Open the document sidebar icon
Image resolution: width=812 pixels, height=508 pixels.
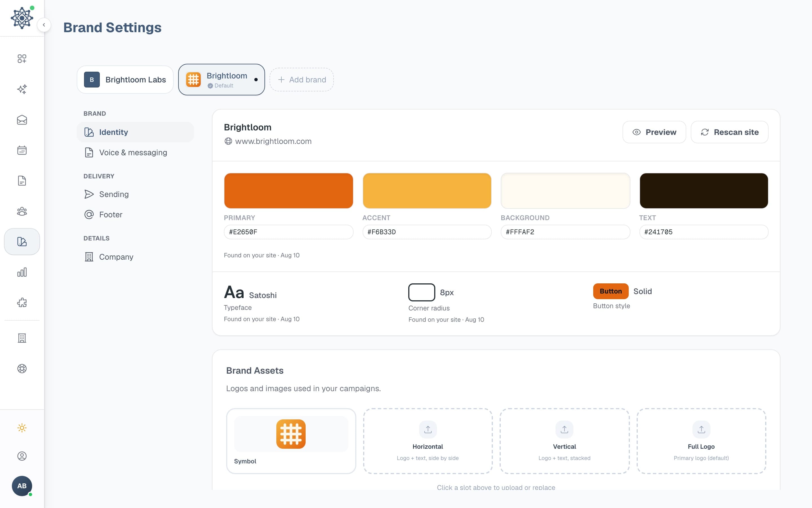click(x=22, y=181)
